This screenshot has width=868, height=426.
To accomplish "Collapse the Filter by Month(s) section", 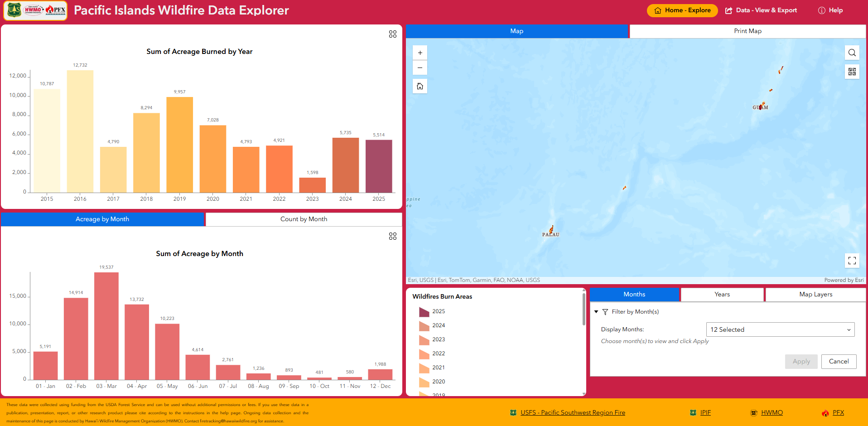I will [x=597, y=312].
